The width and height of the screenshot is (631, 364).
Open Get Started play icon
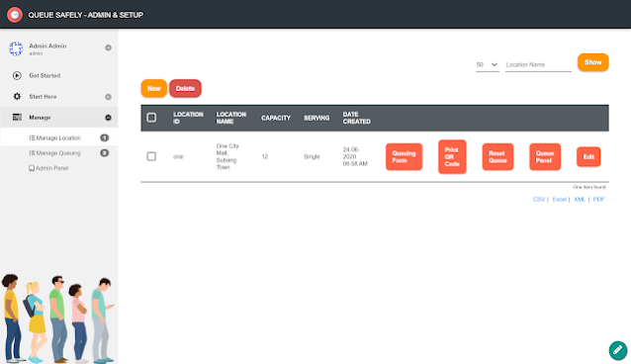pos(17,75)
